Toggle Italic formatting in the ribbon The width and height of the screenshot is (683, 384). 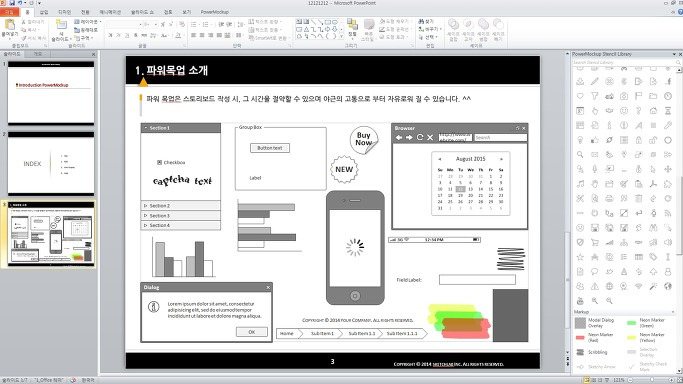[x=118, y=35]
